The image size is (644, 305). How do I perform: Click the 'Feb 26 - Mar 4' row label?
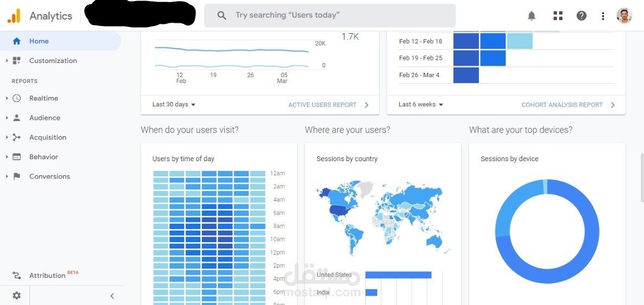419,75
